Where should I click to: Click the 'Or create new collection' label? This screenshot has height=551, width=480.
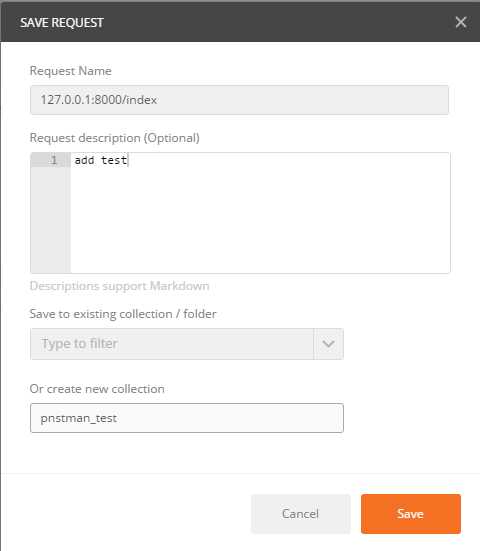[x=97, y=389]
